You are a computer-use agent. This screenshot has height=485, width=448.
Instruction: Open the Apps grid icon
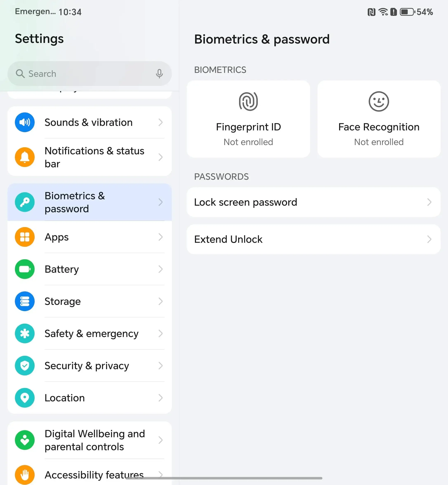pos(25,237)
